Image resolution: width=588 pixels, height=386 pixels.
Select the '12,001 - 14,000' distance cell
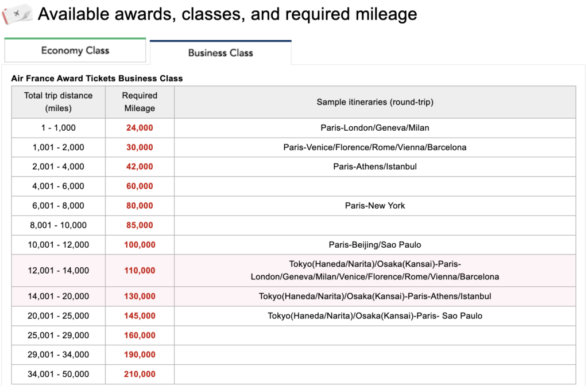coord(58,270)
